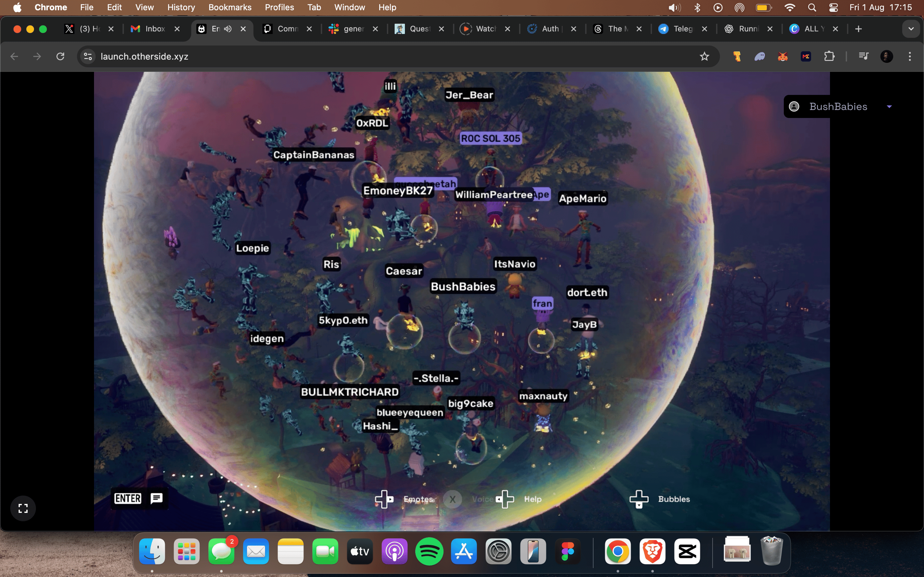Reload the page
The height and width of the screenshot is (577, 924).
60,56
